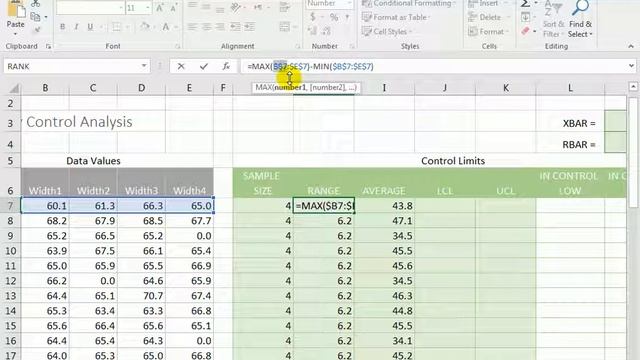
Task: Center the cell text horizontally
Action: [207, 27]
